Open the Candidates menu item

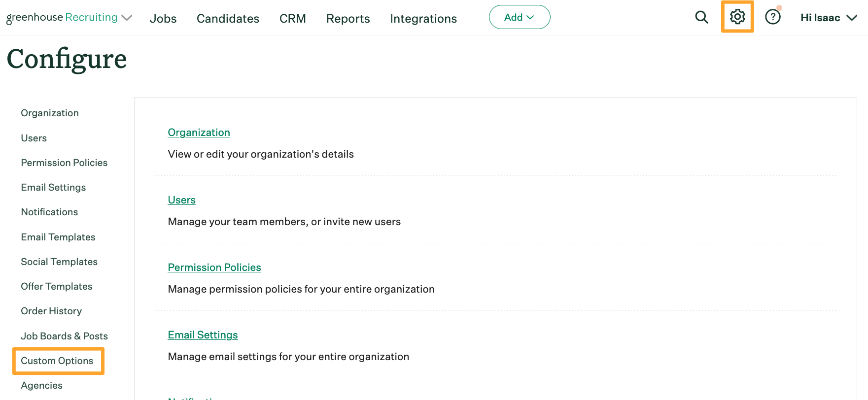pos(228,19)
